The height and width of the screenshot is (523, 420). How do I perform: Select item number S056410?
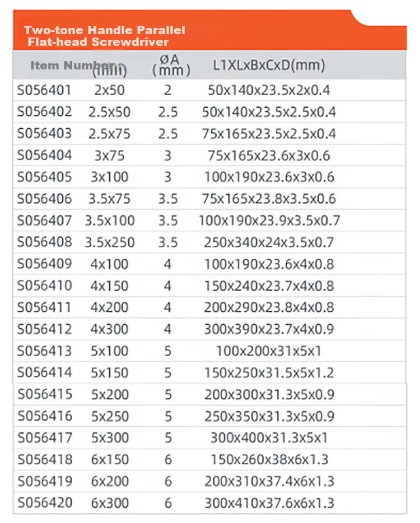point(44,286)
